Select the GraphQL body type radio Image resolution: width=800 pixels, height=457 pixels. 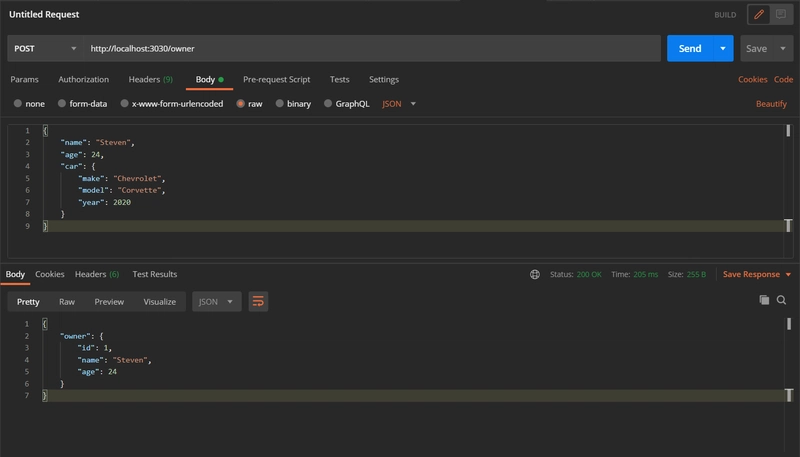pyautogui.click(x=328, y=104)
